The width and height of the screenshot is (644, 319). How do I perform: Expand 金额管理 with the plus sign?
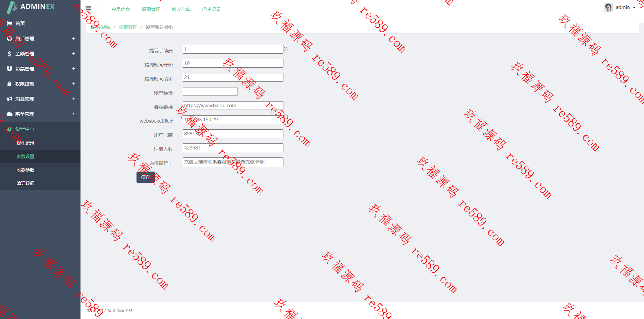click(x=74, y=54)
